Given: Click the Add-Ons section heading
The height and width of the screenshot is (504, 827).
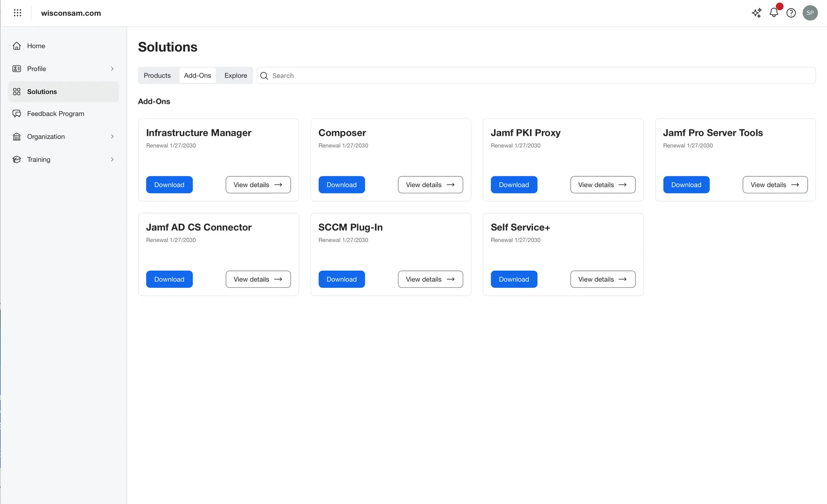Looking at the screenshot, I should coord(154,101).
